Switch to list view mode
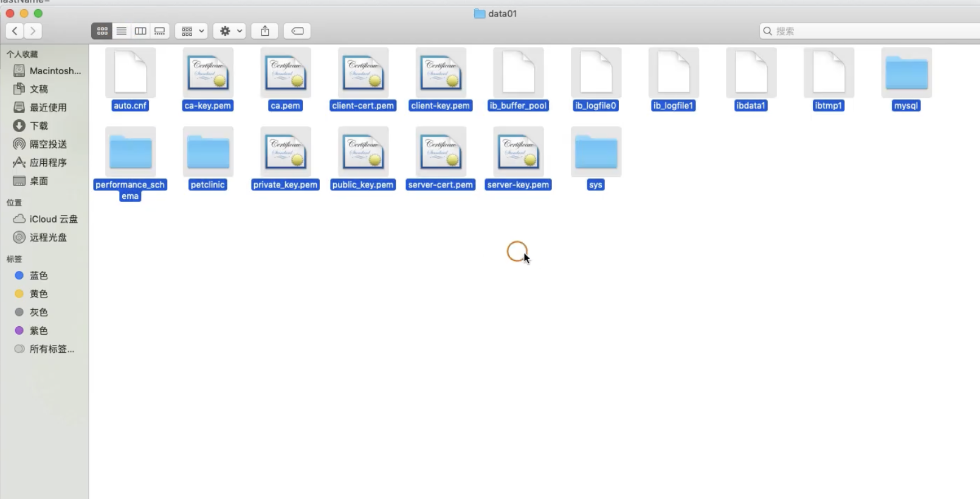 point(122,31)
